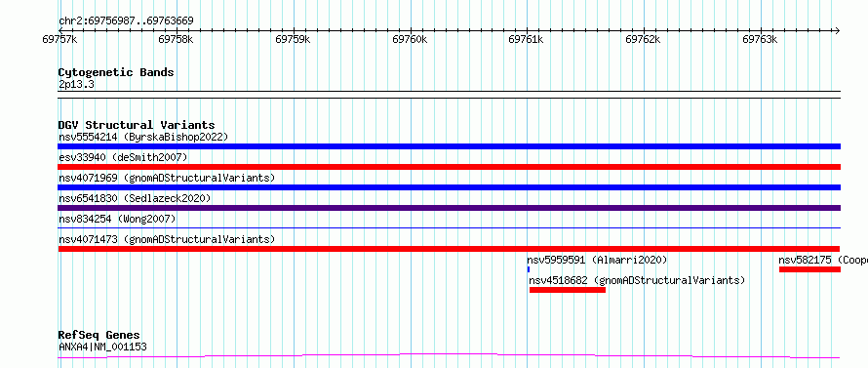
Task: Open nsv4071969 gnomADStructuralVariants label
Action: (x=167, y=178)
